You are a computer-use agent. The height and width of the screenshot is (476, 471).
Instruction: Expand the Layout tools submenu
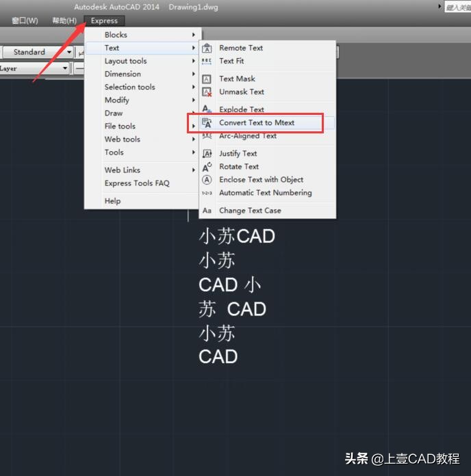[142, 61]
